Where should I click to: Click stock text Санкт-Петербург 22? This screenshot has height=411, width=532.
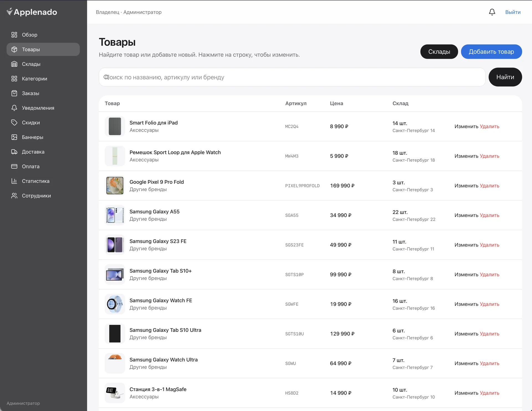pos(414,219)
